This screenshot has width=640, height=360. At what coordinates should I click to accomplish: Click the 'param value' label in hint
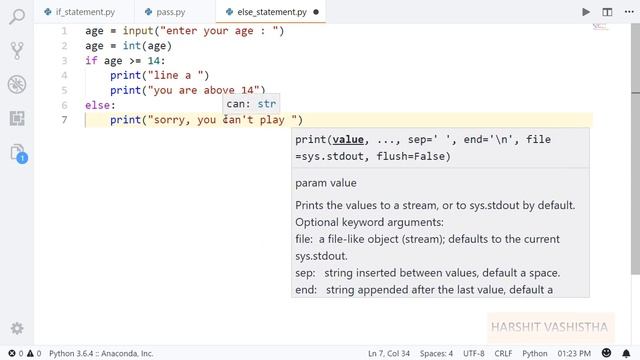click(326, 183)
